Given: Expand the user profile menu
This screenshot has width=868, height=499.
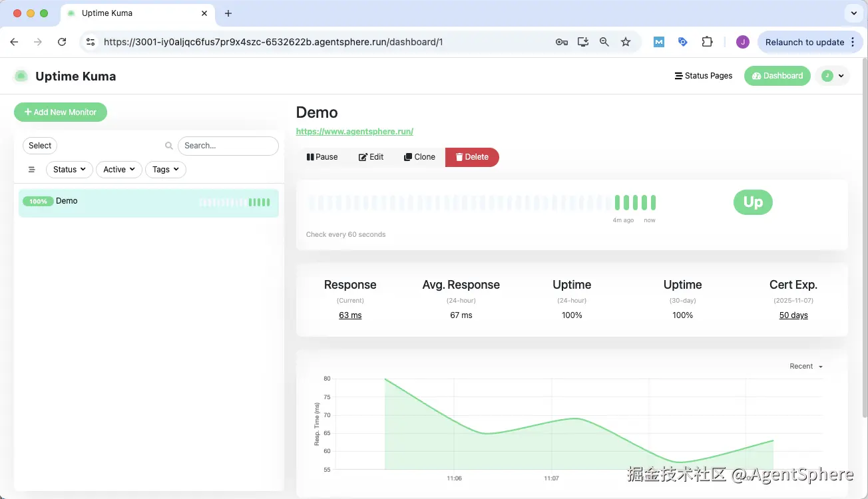Looking at the screenshot, I should pos(832,75).
